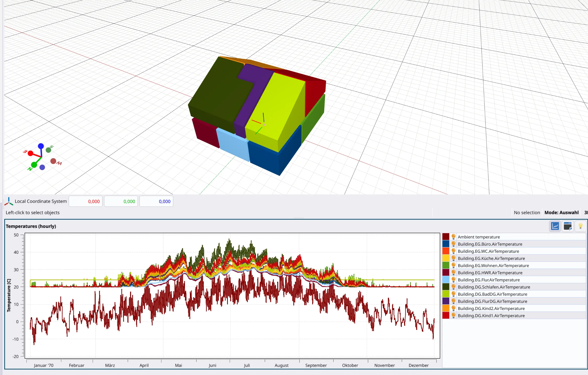Click the red X coordinate input field
Viewport: 588px width, 375px height.
86,201
